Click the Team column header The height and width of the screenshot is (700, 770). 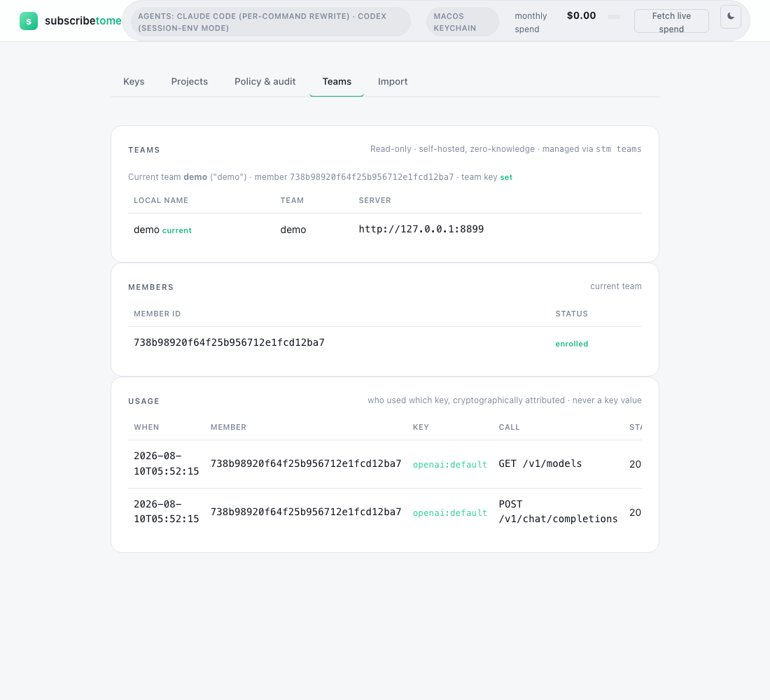(292, 200)
